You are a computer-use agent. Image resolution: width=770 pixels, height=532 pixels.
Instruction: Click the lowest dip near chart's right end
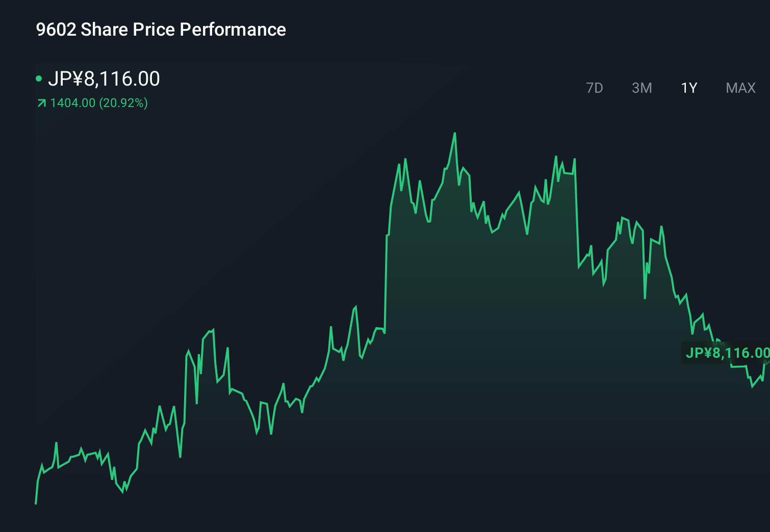[752, 386]
